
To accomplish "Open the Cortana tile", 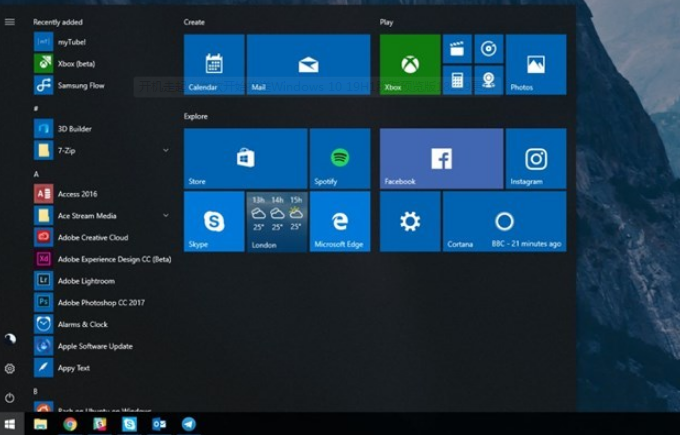I will (x=504, y=221).
